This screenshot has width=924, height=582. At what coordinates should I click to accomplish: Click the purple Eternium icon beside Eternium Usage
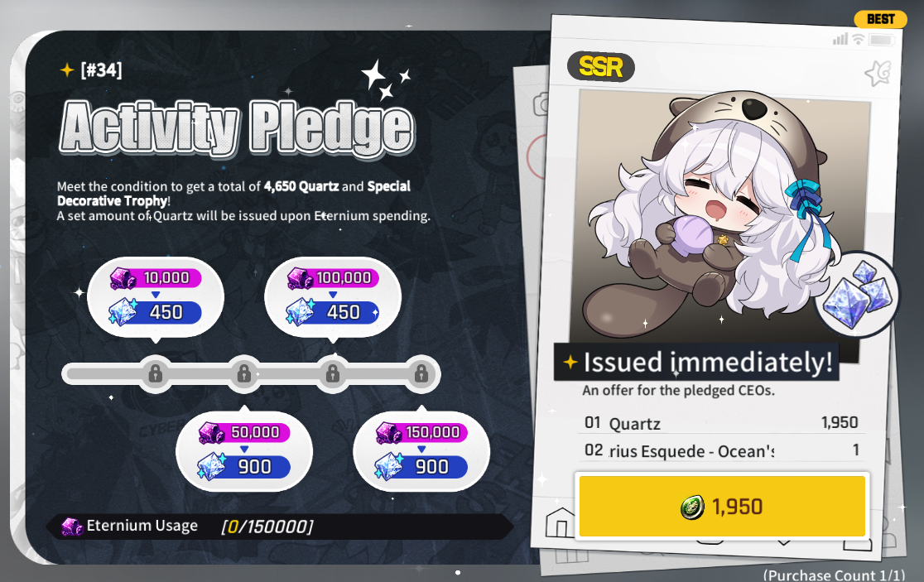click(x=73, y=526)
